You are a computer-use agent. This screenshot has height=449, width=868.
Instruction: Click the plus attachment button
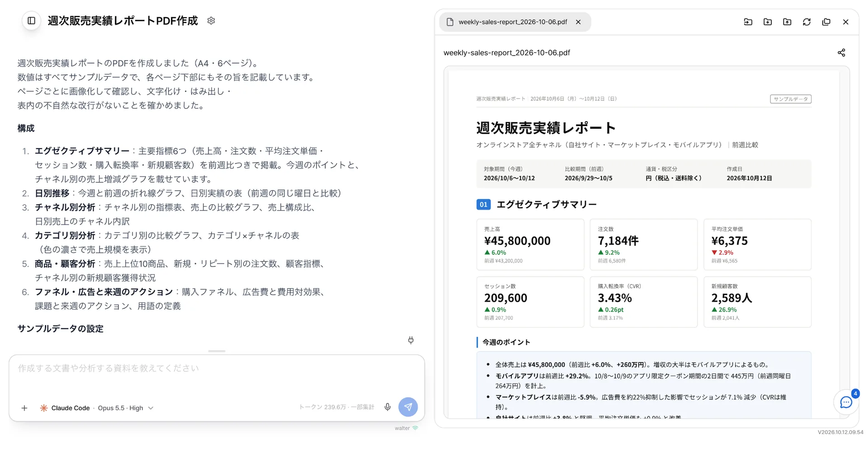(x=24, y=408)
